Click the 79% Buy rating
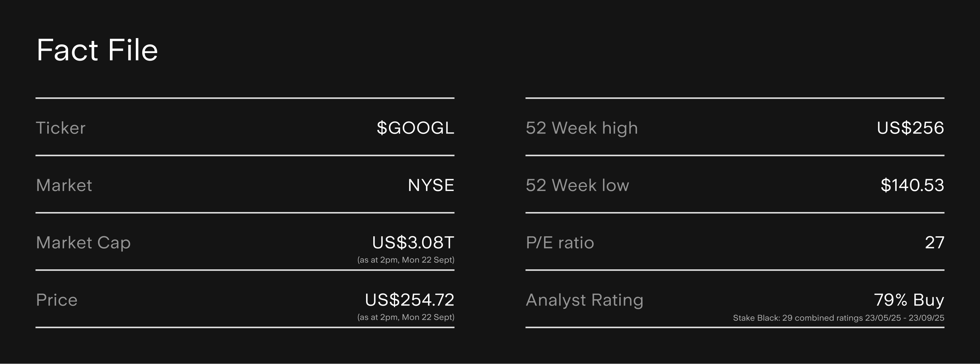The width and height of the screenshot is (980, 364). pos(909,300)
